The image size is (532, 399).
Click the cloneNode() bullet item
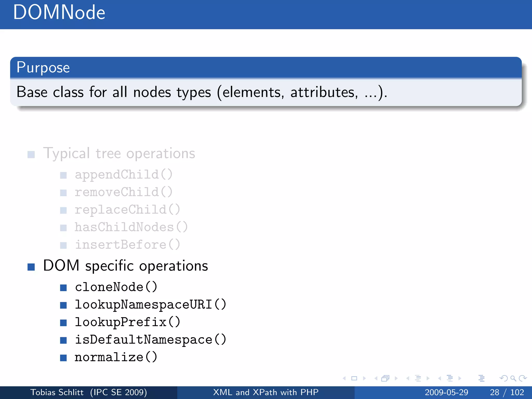pyautogui.click(x=116, y=287)
